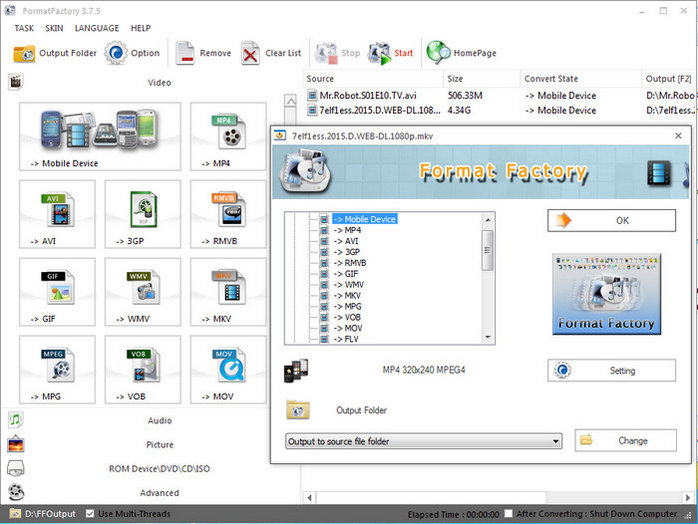Select -> AVI in format tree
This screenshot has width=698, height=524.
coord(346,241)
